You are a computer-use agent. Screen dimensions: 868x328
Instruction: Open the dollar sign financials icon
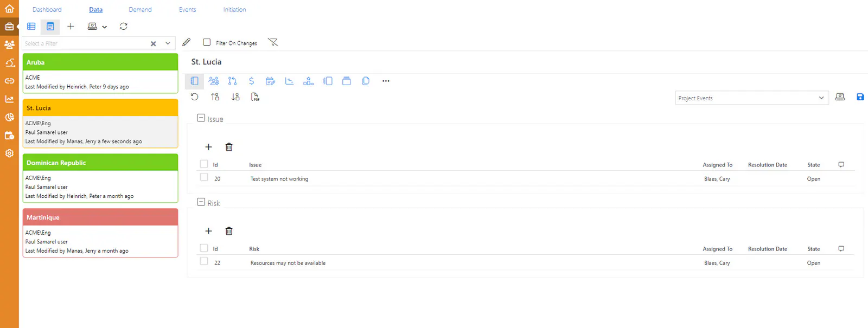[x=251, y=81]
